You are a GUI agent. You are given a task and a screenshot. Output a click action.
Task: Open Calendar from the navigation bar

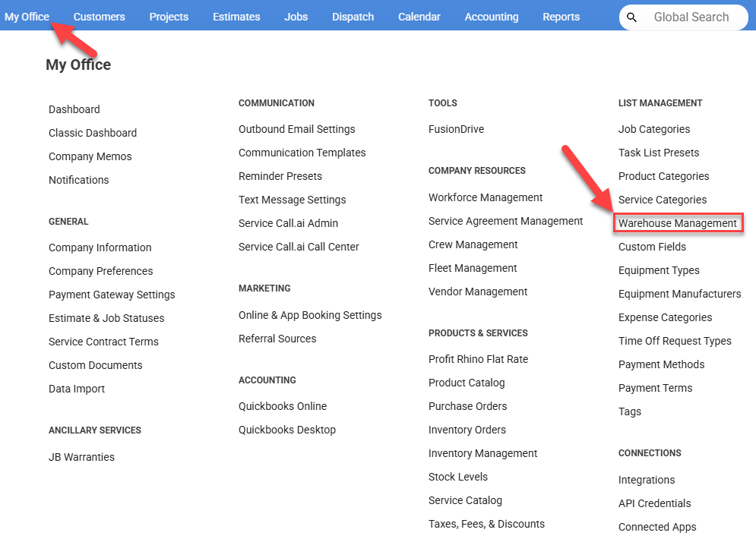coord(419,17)
